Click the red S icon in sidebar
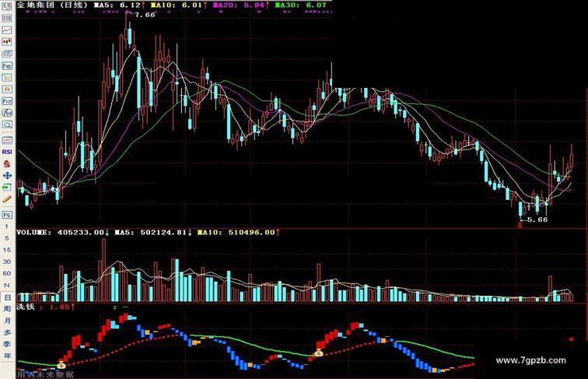 point(7,163)
